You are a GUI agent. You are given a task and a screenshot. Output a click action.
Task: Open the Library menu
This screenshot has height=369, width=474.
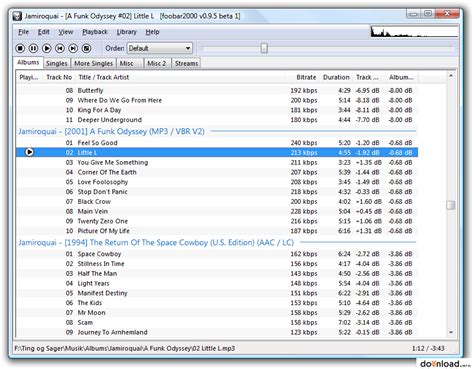(x=127, y=32)
